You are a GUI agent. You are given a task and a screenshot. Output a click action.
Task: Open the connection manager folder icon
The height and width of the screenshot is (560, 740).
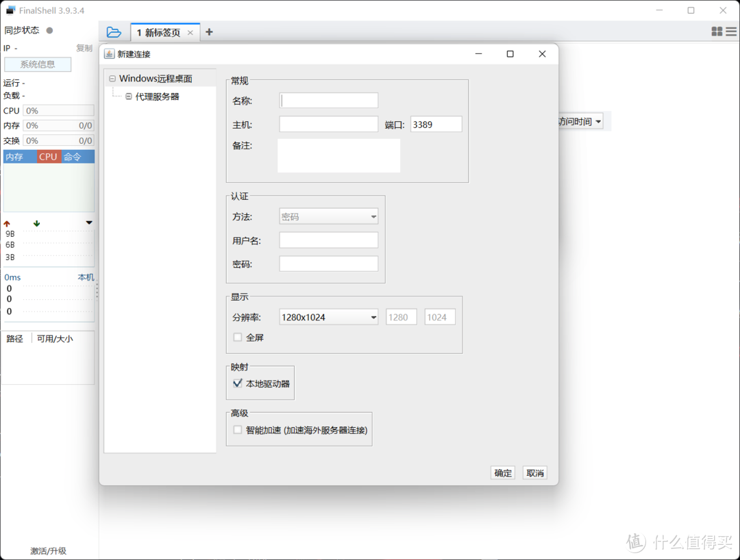(x=114, y=32)
